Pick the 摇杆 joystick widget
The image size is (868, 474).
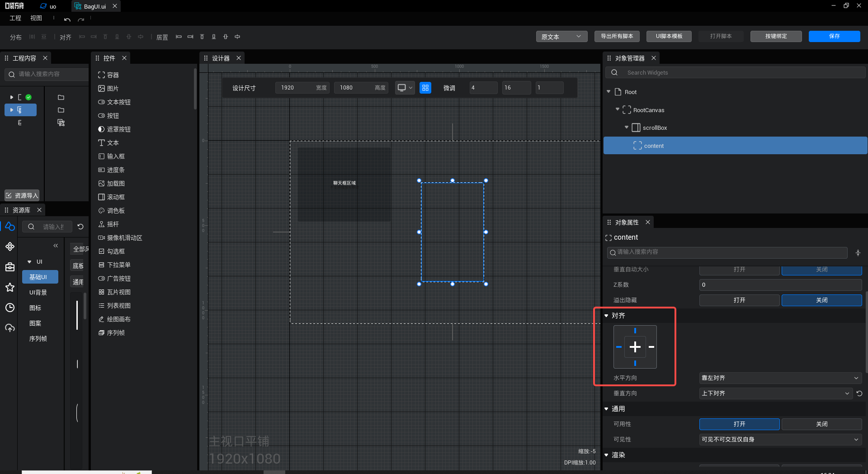(108, 224)
